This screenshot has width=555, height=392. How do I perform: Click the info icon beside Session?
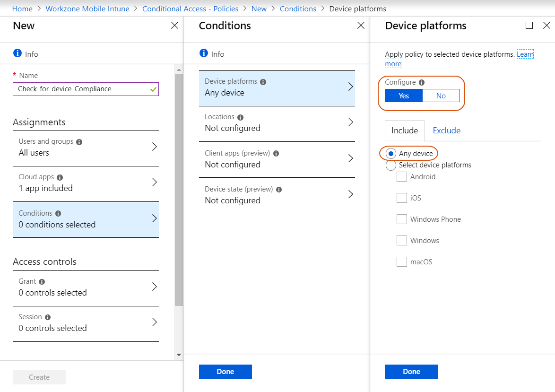48,317
